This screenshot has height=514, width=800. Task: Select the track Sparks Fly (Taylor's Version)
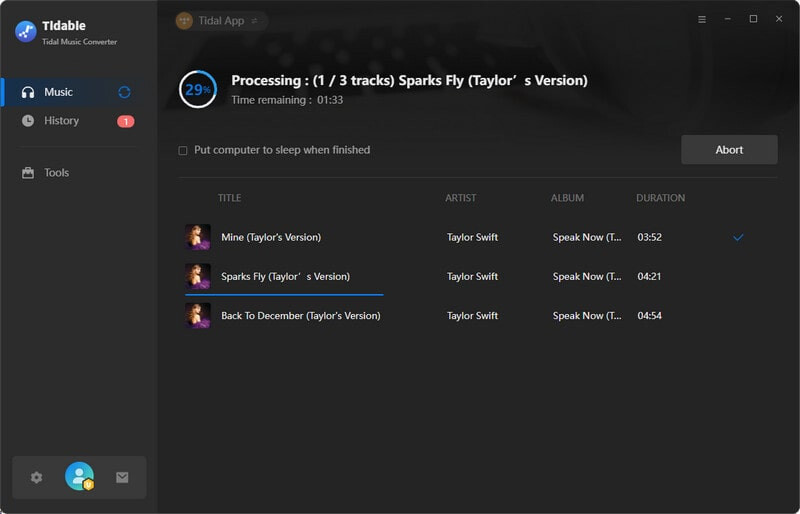(x=286, y=276)
